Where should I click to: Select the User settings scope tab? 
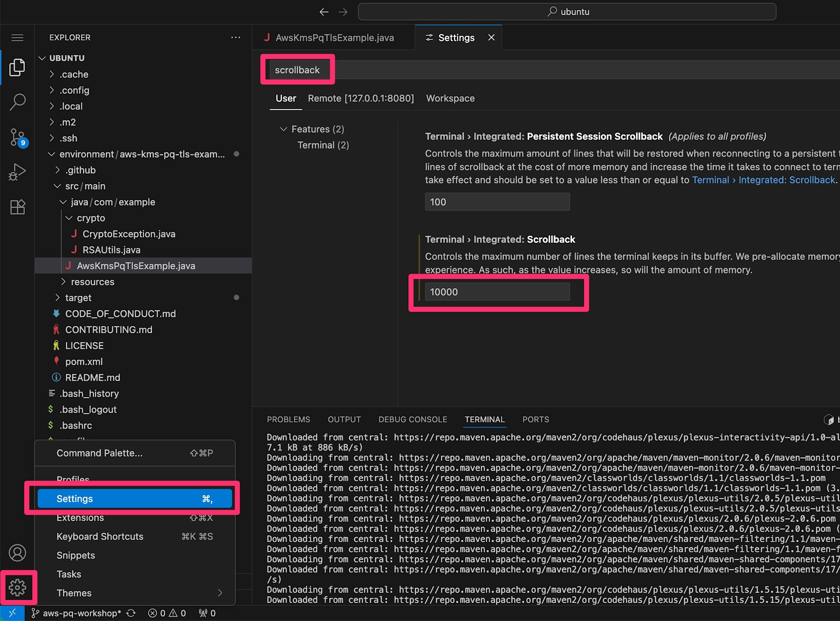(x=286, y=98)
